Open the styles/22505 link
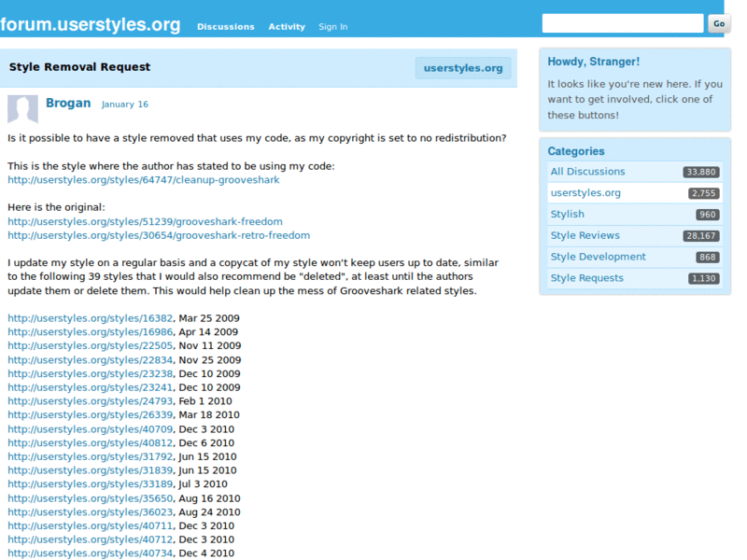 click(x=90, y=345)
